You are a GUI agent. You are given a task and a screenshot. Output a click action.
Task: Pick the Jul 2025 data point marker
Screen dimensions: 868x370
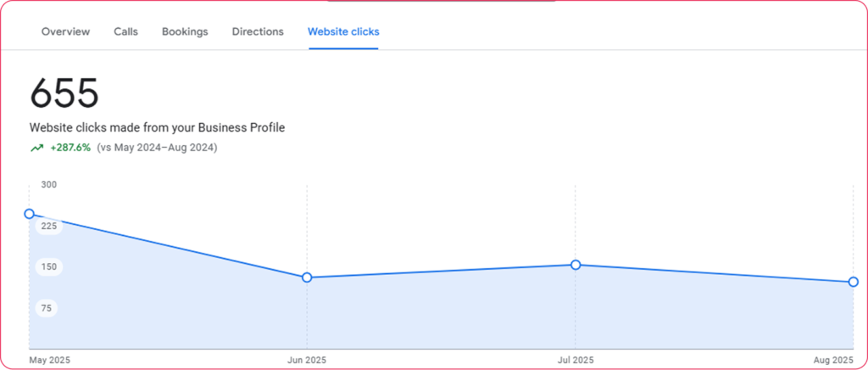point(576,265)
